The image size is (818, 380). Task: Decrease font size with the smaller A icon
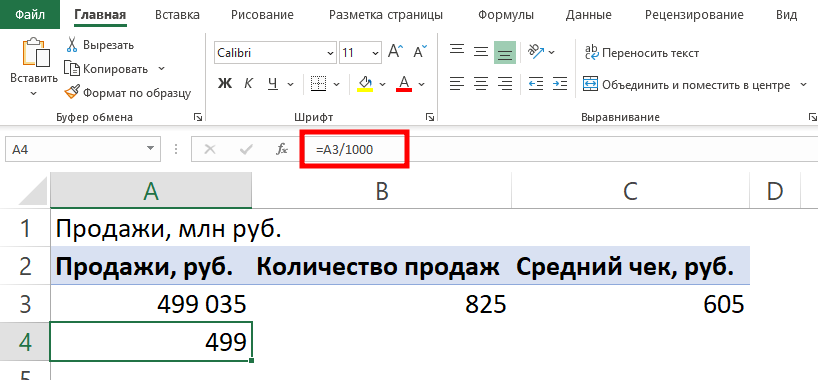pyautogui.click(x=419, y=52)
